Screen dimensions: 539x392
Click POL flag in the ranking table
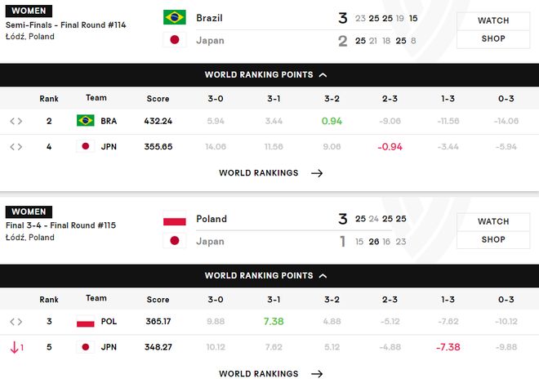tap(85, 322)
